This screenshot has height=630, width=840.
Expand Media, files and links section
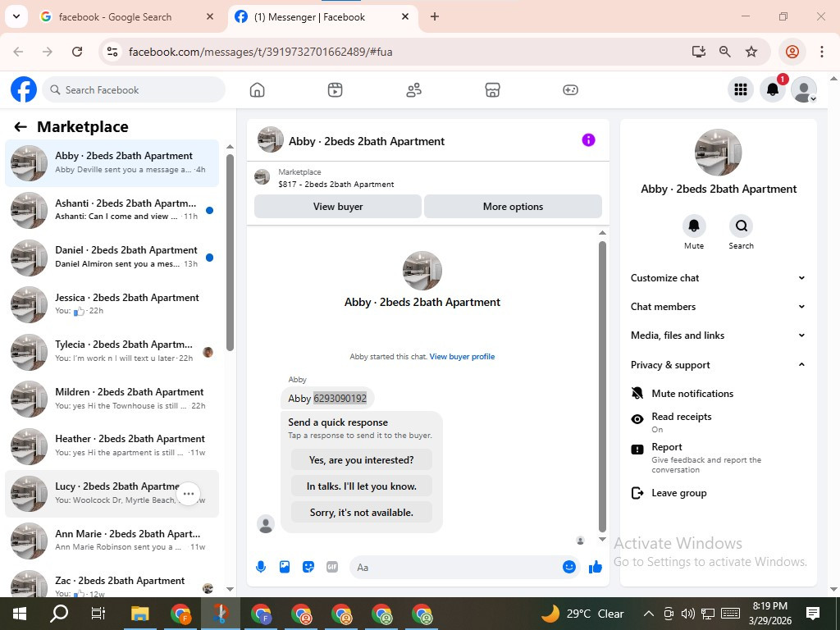(x=718, y=336)
